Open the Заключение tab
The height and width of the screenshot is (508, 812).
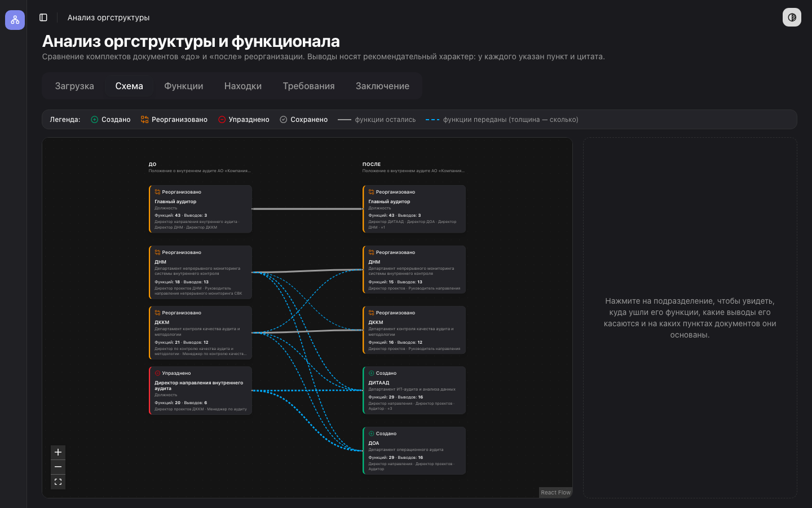382,86
